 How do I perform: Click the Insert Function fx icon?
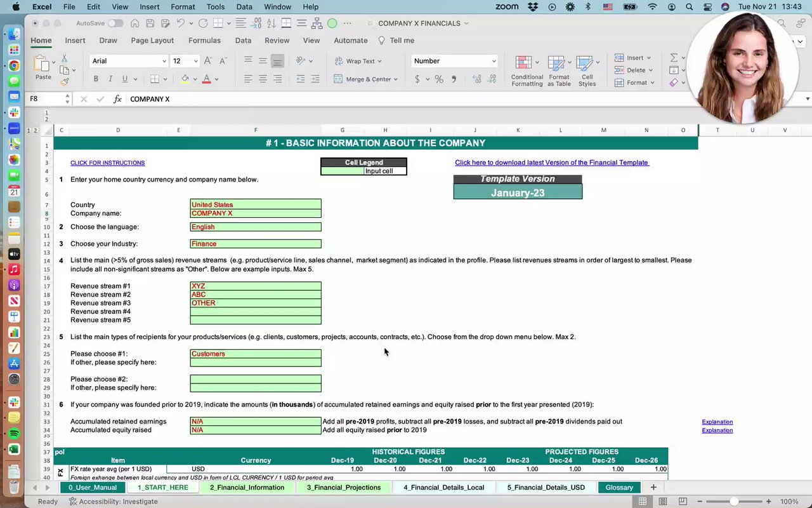tap(117, 99)
